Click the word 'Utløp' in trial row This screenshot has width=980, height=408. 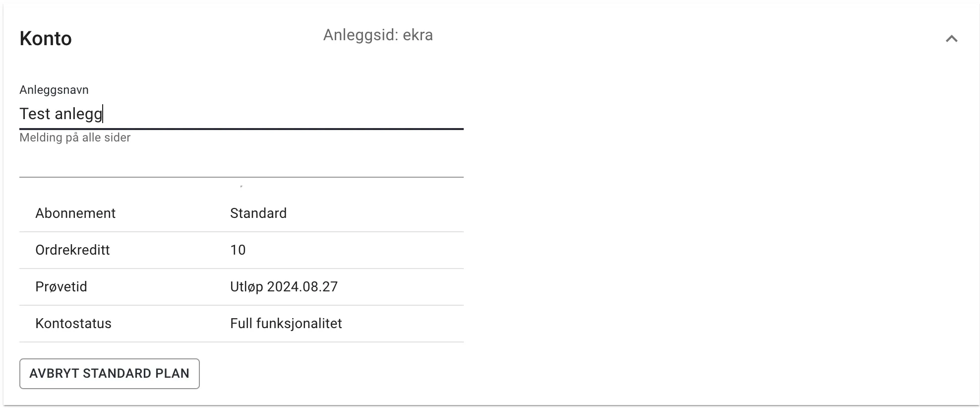click(x=246, y=287)
